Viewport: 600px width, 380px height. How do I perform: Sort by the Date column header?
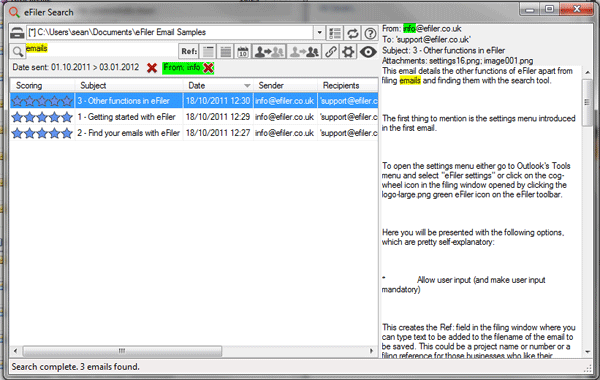pyautogui.click(x=218, y=85)
